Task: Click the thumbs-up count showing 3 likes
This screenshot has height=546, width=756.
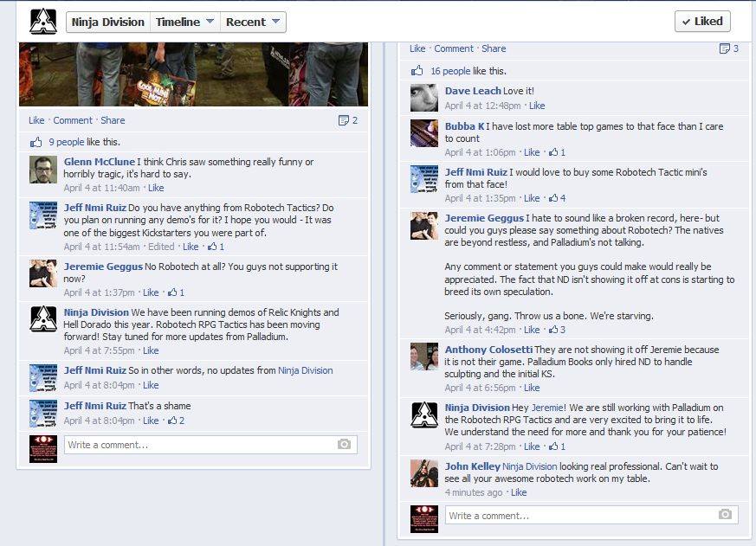Action: point(558,330)
